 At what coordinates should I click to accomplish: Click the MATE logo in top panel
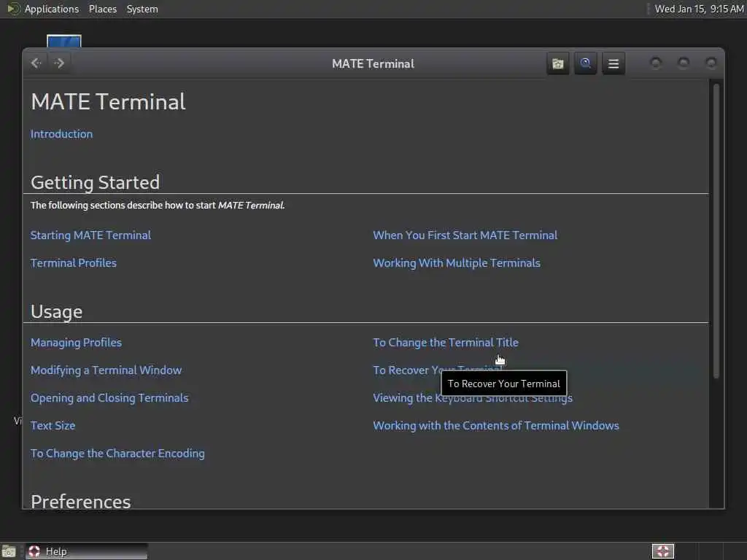click(x=13, y=9)
